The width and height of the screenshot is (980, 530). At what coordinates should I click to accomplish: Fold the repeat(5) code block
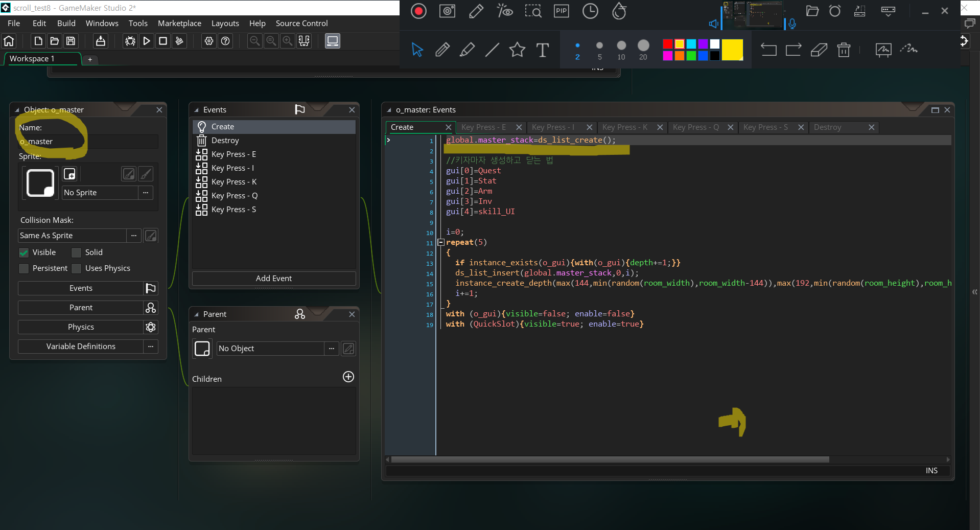pos(441,242)
